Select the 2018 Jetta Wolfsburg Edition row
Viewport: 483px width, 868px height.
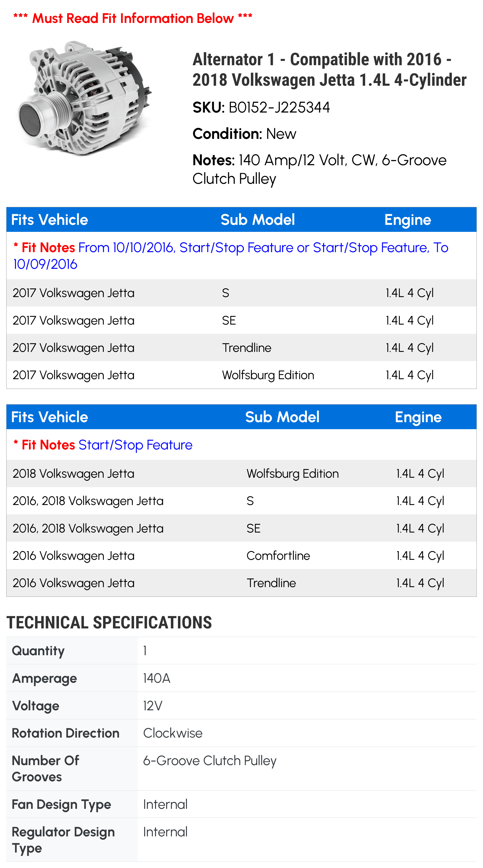pyautogui.click(x=241, y=473)
